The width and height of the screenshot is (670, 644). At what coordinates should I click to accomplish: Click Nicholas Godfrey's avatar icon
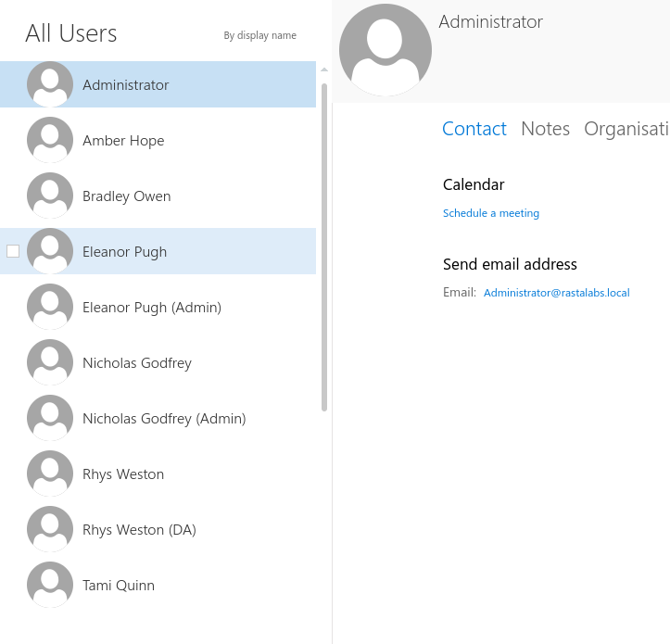click(x=50, y=362)
